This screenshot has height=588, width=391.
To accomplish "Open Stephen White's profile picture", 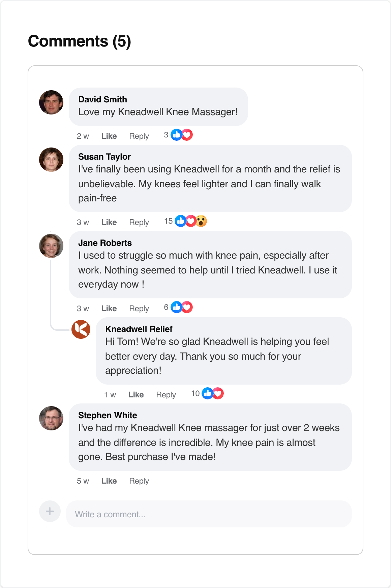I will pos(51,418).
